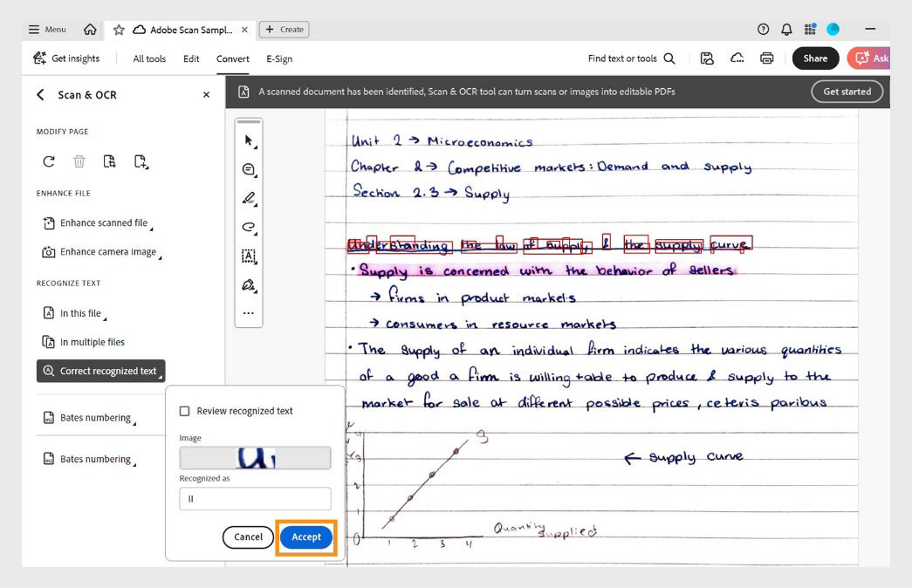Open the Recognize Text selection tool
The height and width of the screenshot is (588, 912).
[x=248, y=256]
